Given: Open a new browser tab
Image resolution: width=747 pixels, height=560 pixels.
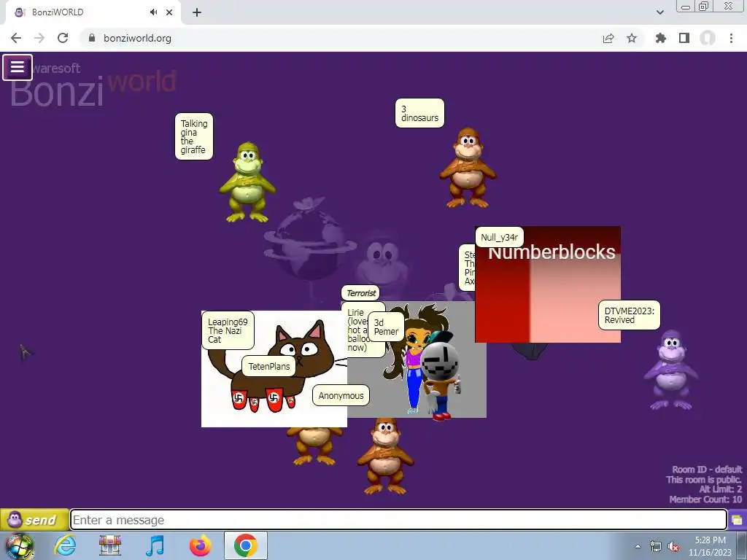Looking at the screenshot, I should (197, 12).
